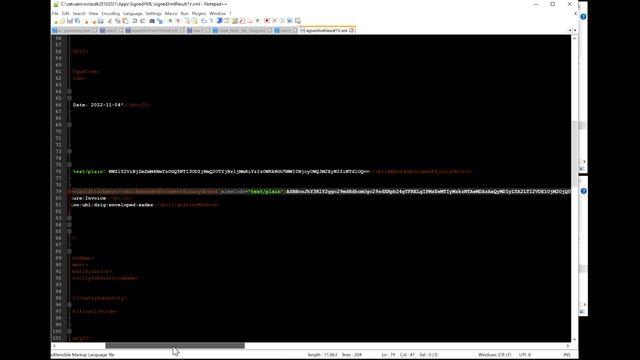
Task: Toggle the Word wrap toolbar icon
Action: click(204, 21)
